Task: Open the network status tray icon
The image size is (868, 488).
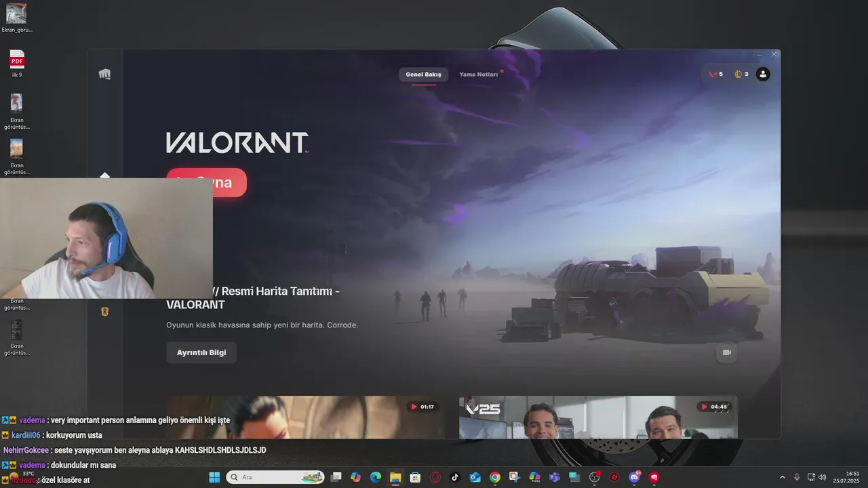Action: pos(811,477)
